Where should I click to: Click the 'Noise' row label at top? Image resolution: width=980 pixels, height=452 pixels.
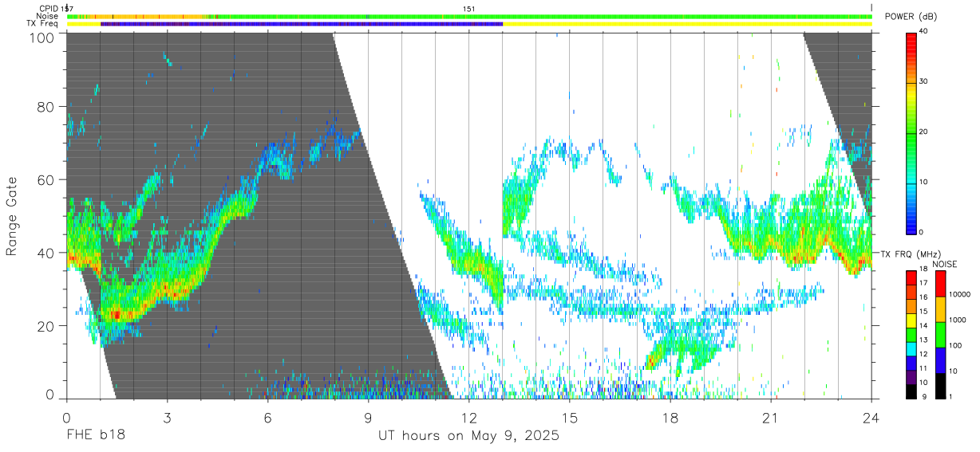(47, 16)
